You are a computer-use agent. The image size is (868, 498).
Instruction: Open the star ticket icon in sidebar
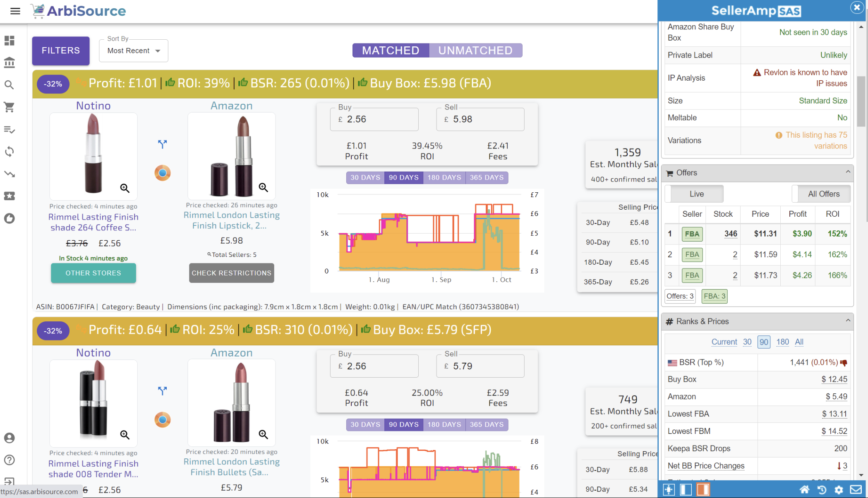[10, 196]
